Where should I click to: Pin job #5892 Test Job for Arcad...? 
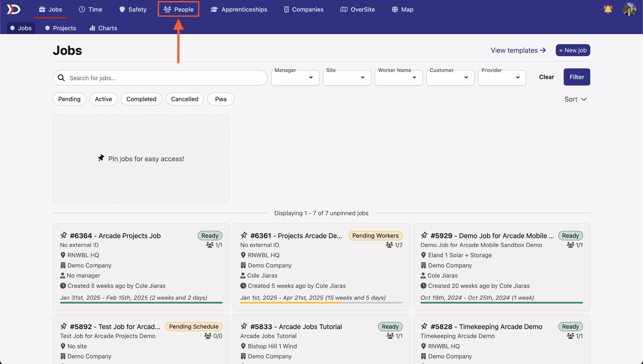(x=64, y=326)
